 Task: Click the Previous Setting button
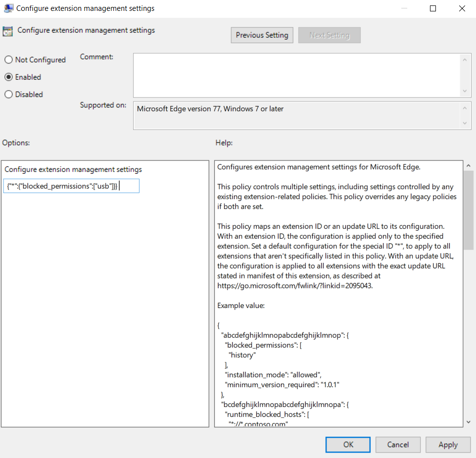tap(262, 35)
